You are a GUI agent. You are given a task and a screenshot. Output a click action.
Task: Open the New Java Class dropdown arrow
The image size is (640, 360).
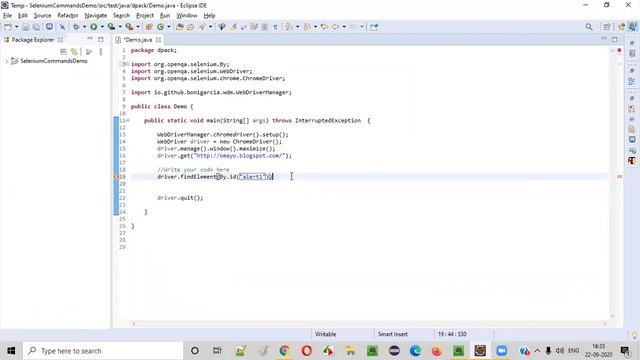click(169, 27)
